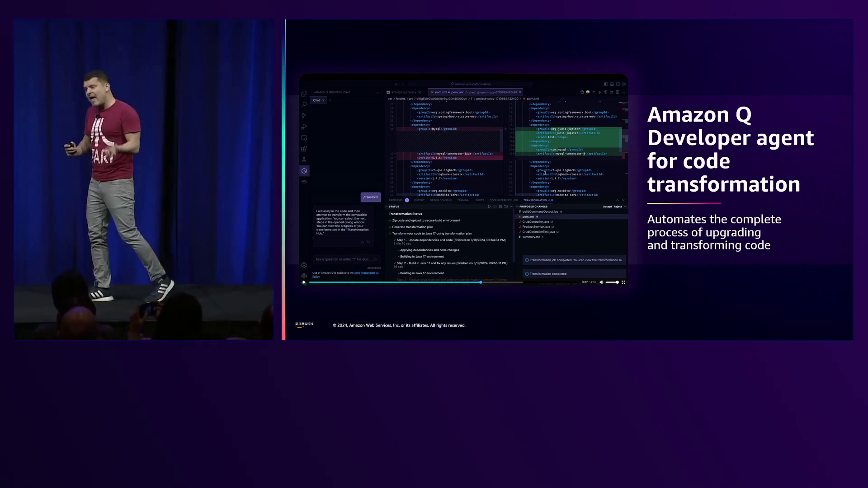Close the bottom panel

point(623,200)
